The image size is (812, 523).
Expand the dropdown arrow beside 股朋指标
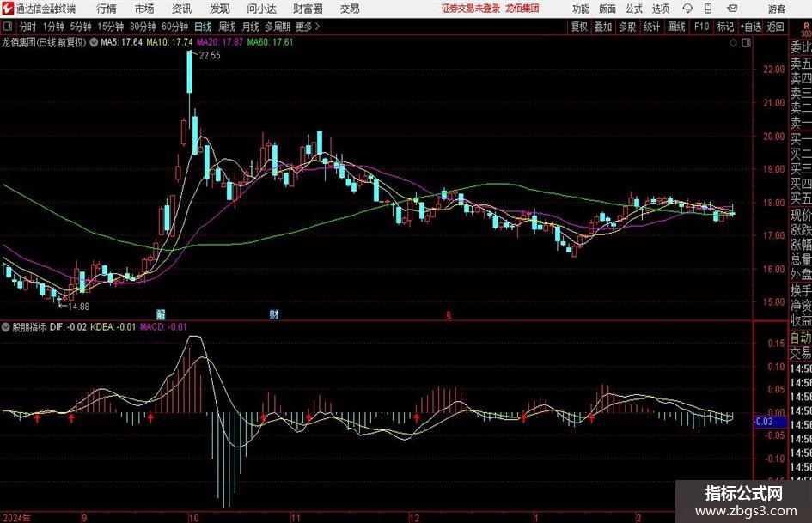(6, 326)
